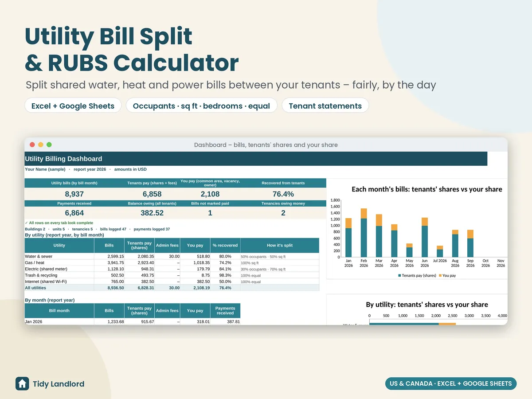This screenshot has height=399, width=532.
Task: Click the Jun 2026 bar in the monthly chart
Action: pyautogui.click(x=425, y=237)
